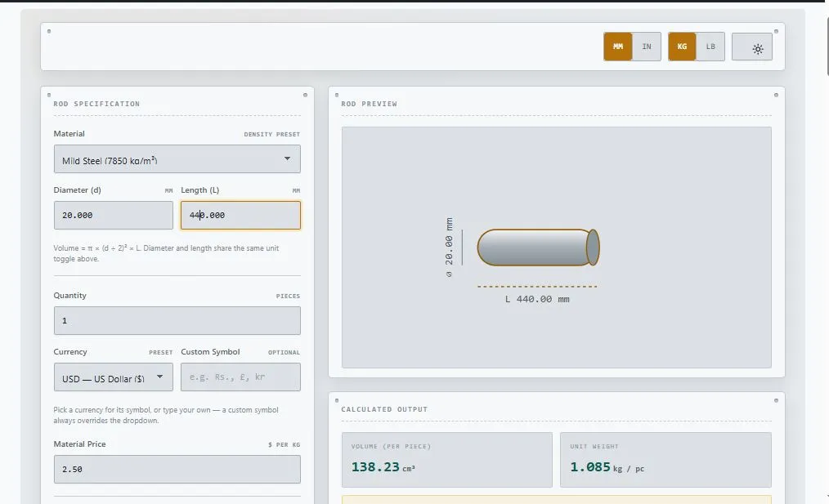Switch length units to MM
Viewport: 829px width, 504px height.
click(x=617, y=47)
